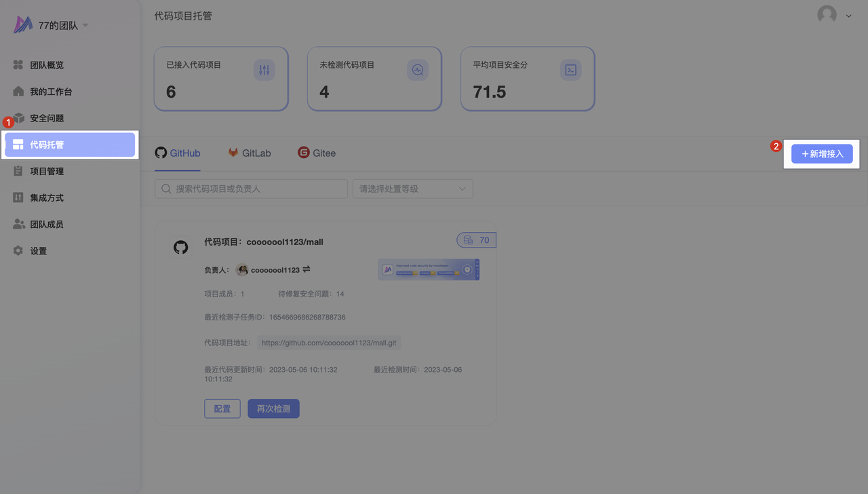Screen dimensions: 868x494
Task: Click the 再次检测 button
Action: (273, 408)
